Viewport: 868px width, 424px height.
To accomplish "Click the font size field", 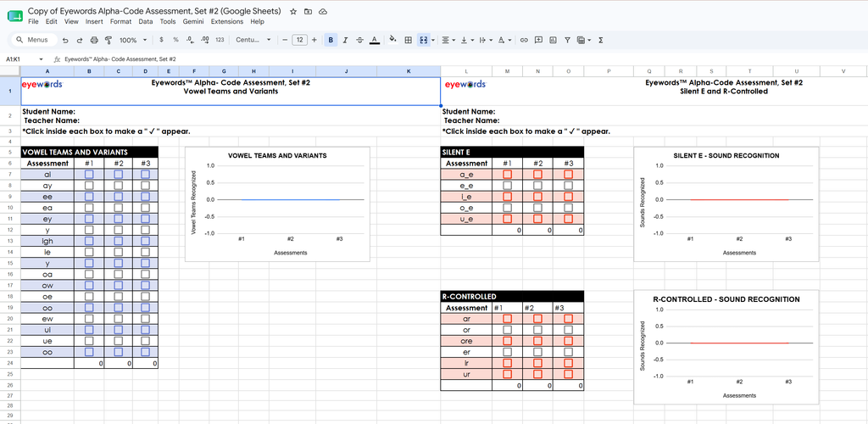I will 299,40.
